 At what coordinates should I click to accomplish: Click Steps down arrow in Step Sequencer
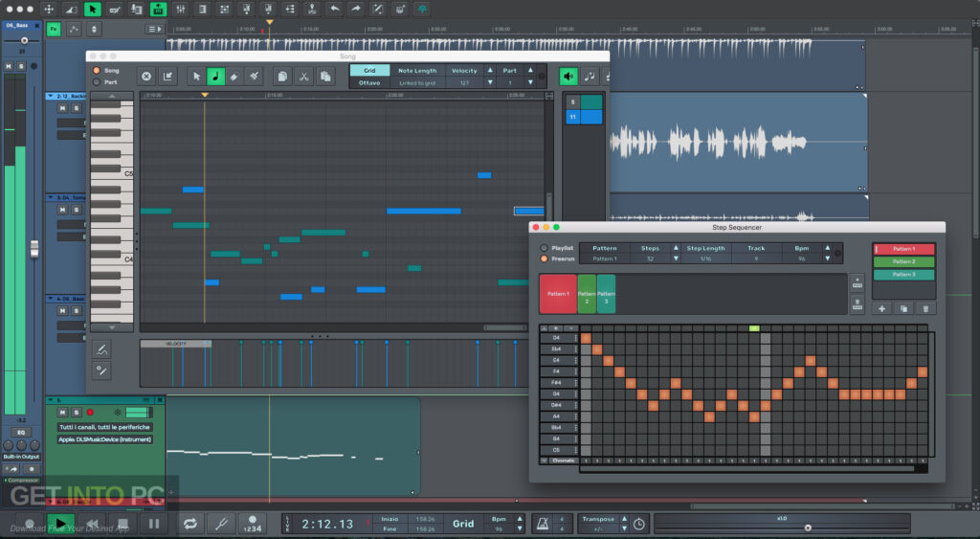676,258
